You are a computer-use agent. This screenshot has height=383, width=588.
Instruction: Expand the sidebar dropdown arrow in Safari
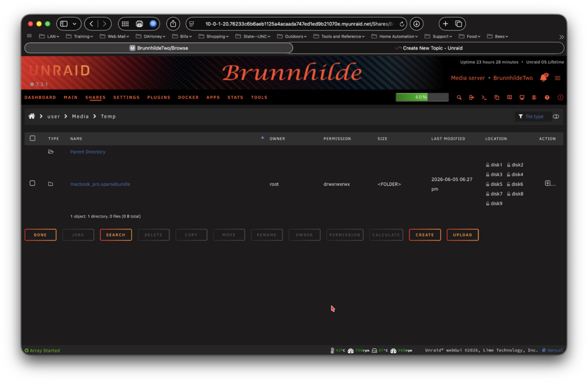point(75,24)
